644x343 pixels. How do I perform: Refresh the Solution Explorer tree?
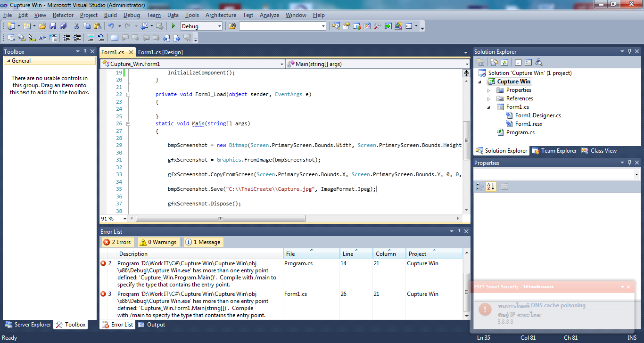504,62
